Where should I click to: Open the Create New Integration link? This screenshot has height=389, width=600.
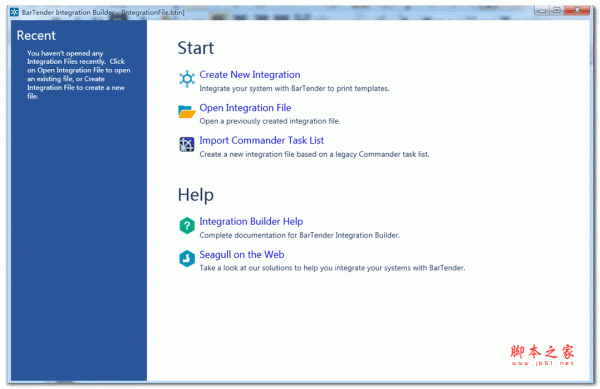[249, 75]
